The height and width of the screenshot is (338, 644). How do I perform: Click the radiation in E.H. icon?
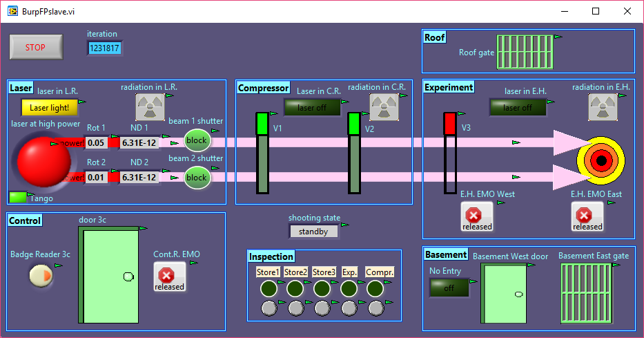coord(602,106)
